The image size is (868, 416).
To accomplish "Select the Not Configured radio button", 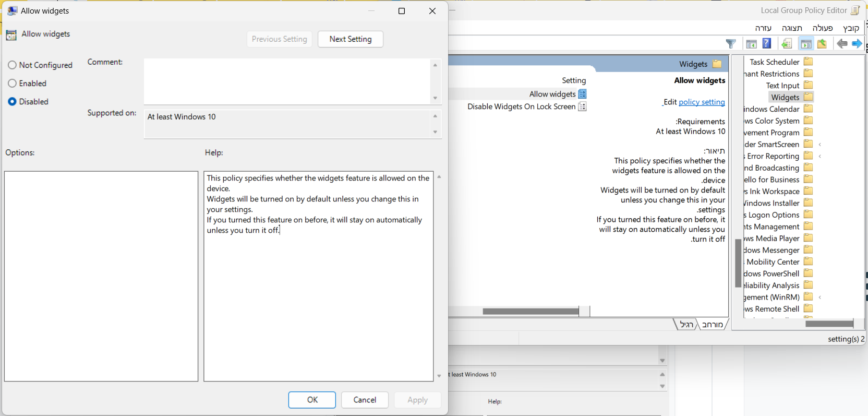I will click(12, 65).
